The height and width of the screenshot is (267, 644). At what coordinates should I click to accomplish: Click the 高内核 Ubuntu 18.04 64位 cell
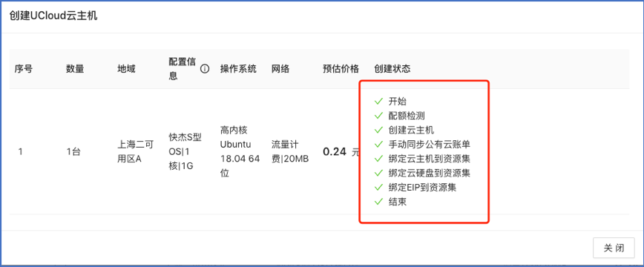[240, 151]
